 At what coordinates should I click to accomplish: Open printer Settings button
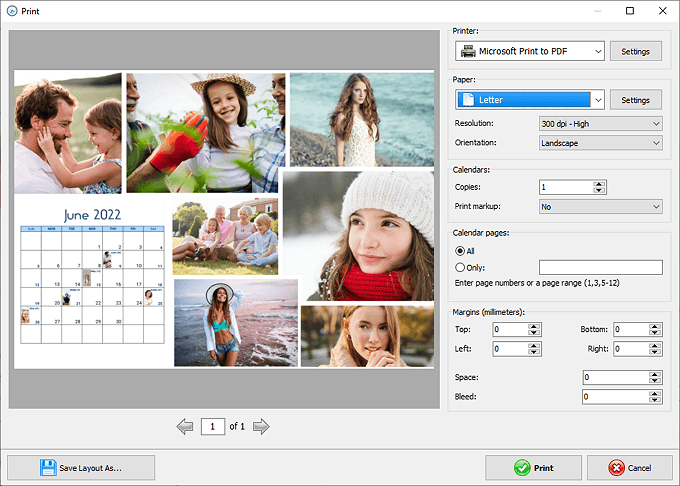pos(636,51)
